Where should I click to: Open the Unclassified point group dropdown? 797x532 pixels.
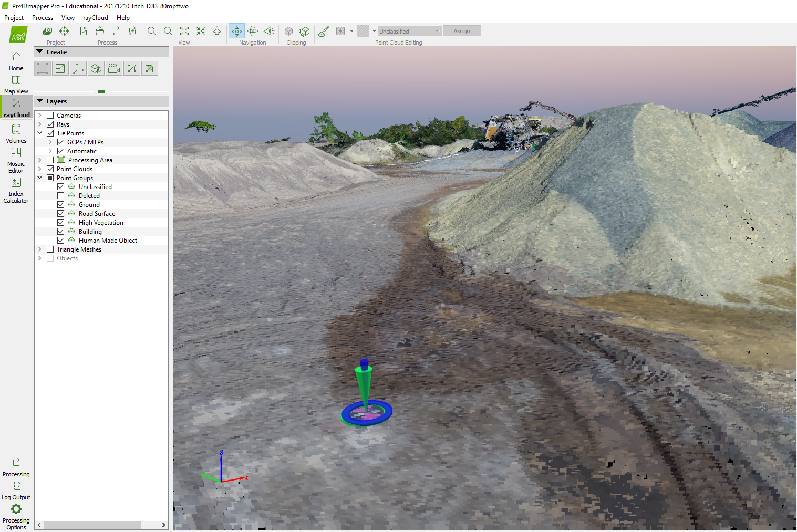click(x=70, y=186)
